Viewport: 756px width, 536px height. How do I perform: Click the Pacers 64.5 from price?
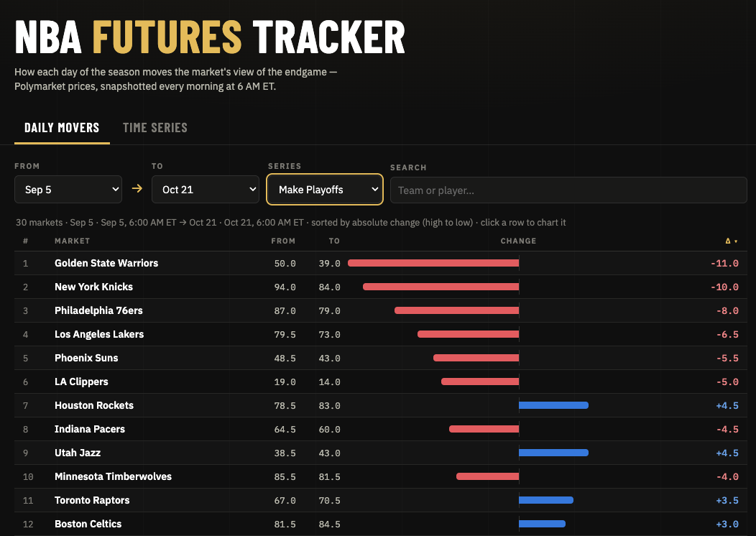point(285,429)
